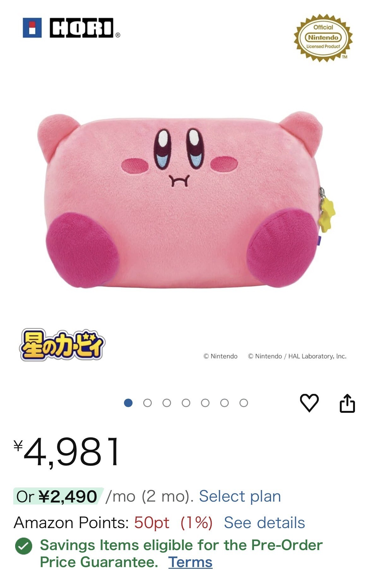Open See details for Amazon Points
The image size is (372, 588).
[264, 523]
